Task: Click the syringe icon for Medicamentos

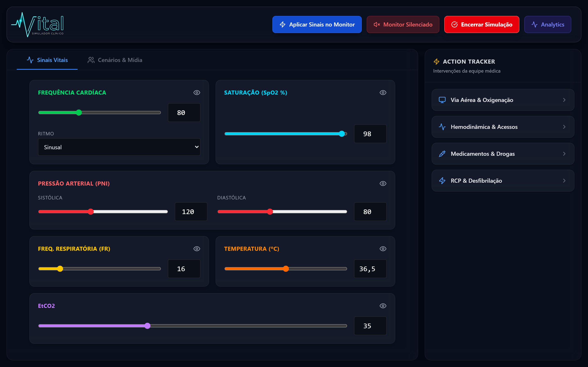Action: pyautogui.click(x=442, y=154)
